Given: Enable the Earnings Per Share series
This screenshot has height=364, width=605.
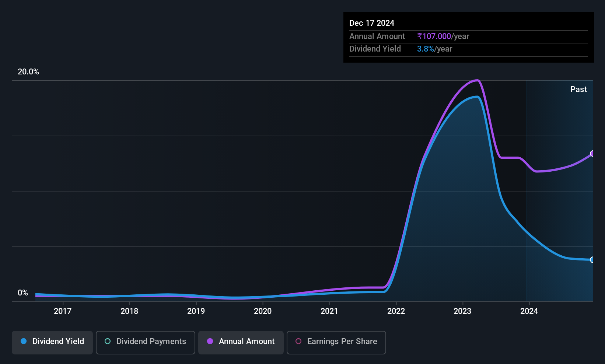Looking at the screenshot, I should (336, 342).
